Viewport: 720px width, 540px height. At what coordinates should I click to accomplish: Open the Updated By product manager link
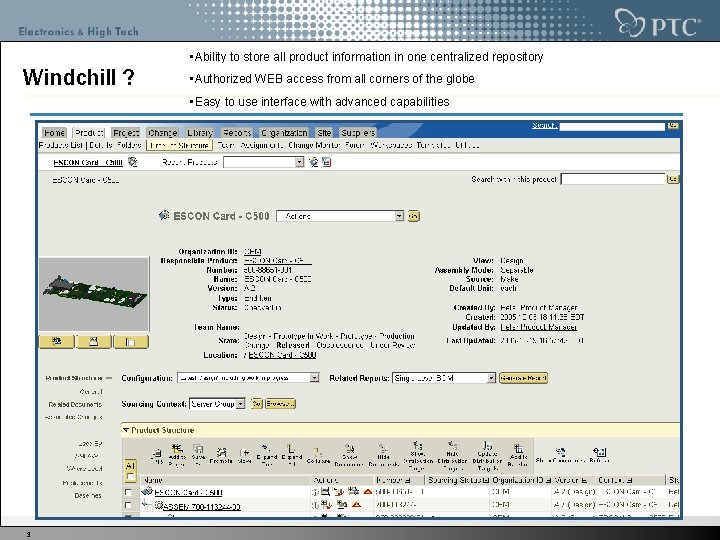click(x=539, y=327)
